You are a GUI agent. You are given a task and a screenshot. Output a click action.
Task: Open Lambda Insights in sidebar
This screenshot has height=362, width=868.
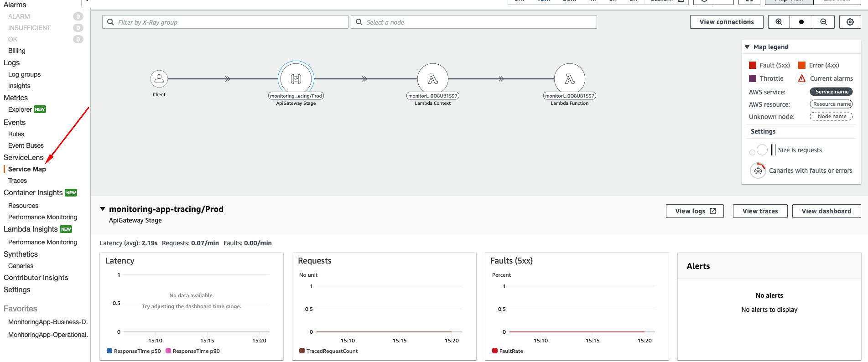point(31,229)
